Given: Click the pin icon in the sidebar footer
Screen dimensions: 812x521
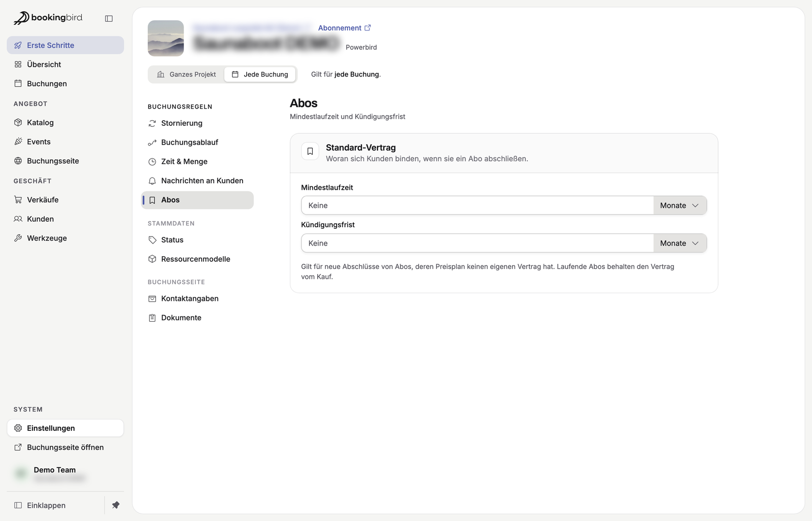Looking at the screenshot, I should 116,505.
